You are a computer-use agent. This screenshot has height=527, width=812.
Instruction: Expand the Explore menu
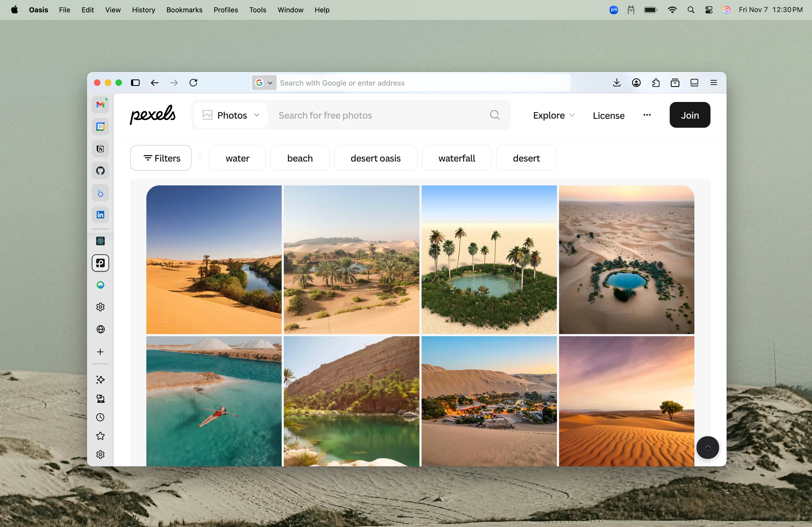[x=554, y=115]
